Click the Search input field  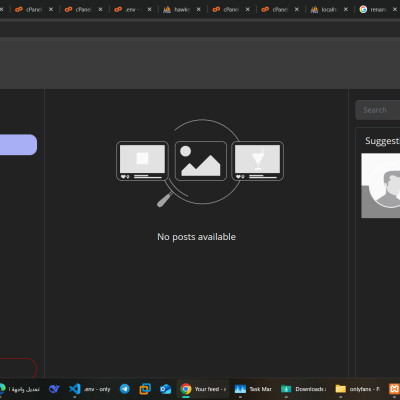point(378,110)
